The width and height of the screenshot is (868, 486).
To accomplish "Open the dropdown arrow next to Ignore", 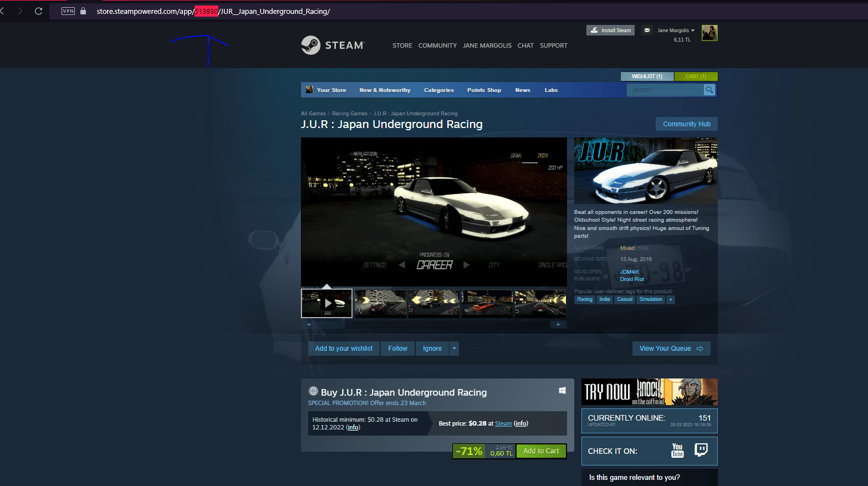I will (454, 349).
